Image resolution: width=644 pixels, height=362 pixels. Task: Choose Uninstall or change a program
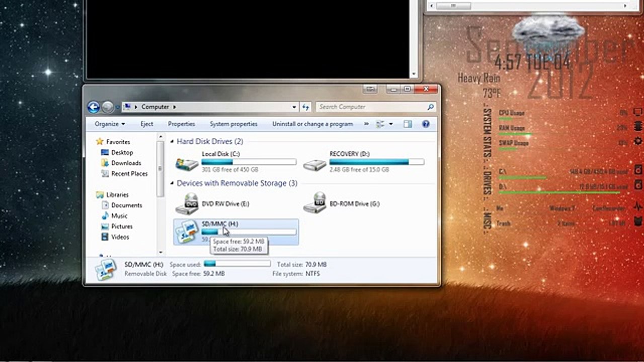[312, 124]
